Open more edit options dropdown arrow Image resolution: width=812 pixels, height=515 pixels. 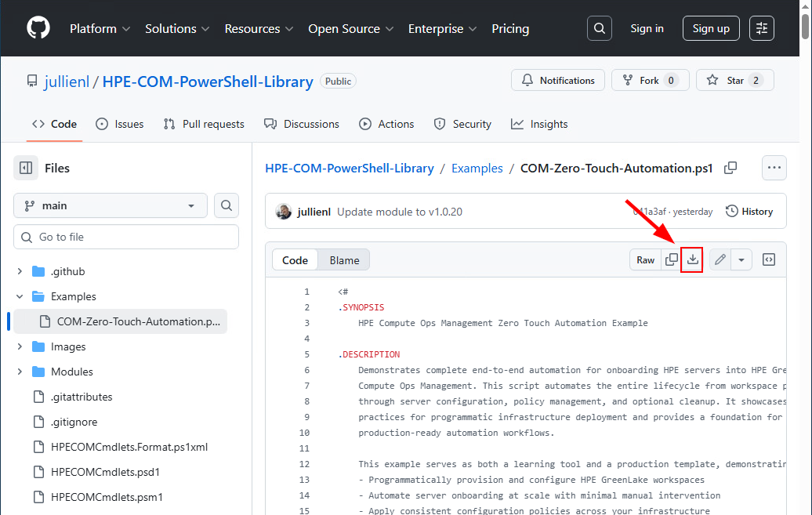click(741, 260)
